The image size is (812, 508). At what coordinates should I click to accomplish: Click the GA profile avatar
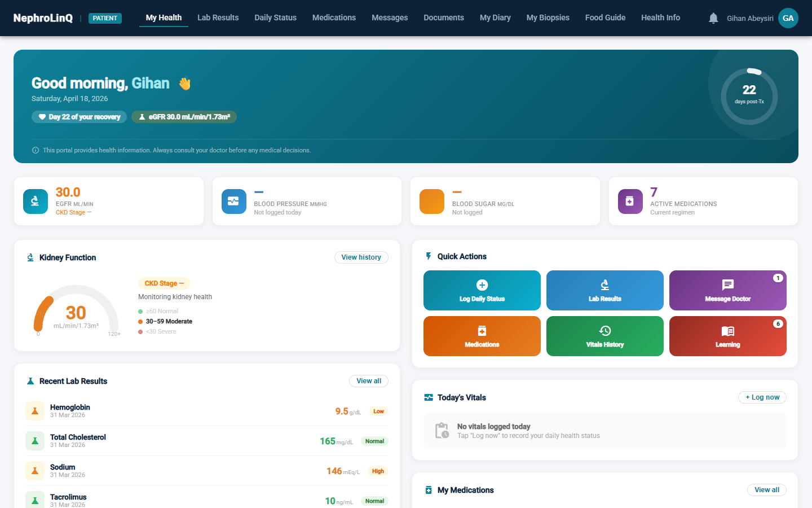tap(788, 17)
